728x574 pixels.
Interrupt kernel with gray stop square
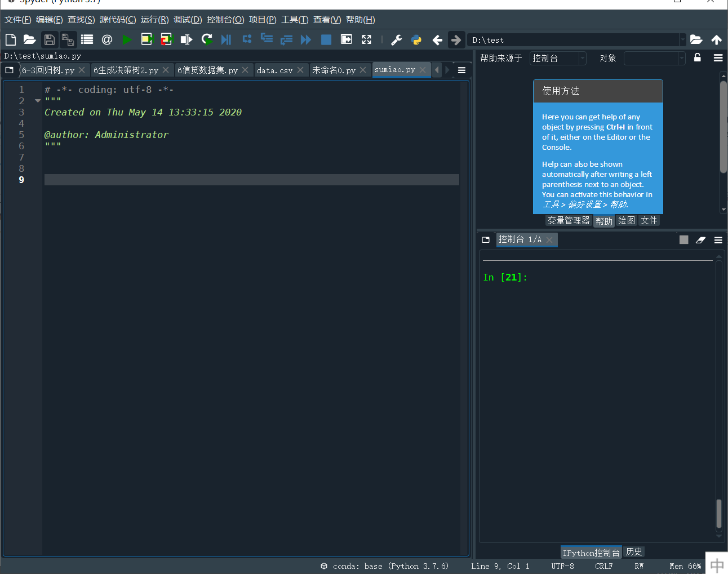[x=683, y=240]
